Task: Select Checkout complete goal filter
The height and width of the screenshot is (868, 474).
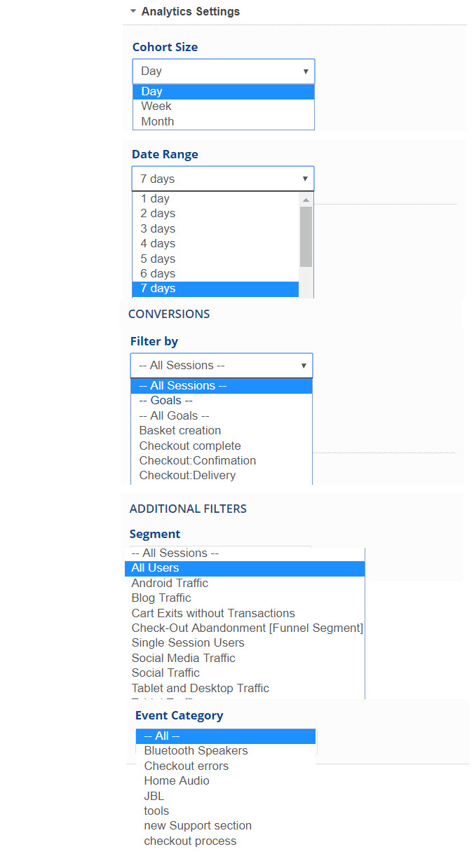Action: click(190, 446)
